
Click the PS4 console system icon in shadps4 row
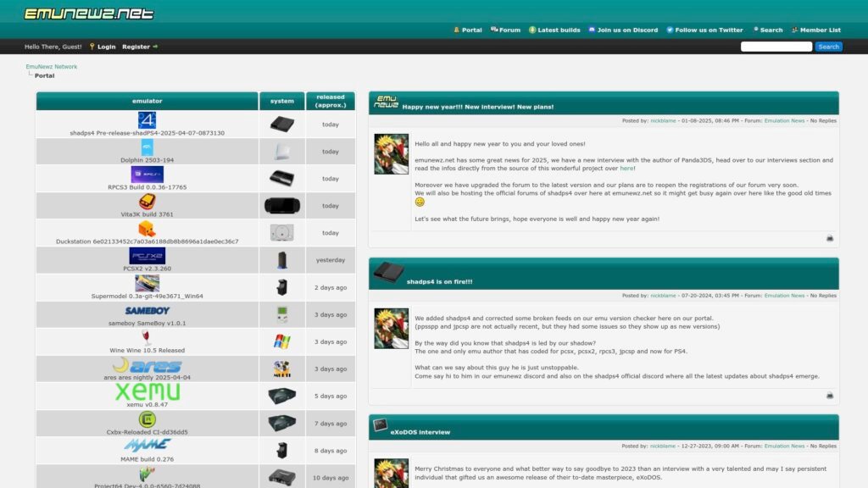281,124
